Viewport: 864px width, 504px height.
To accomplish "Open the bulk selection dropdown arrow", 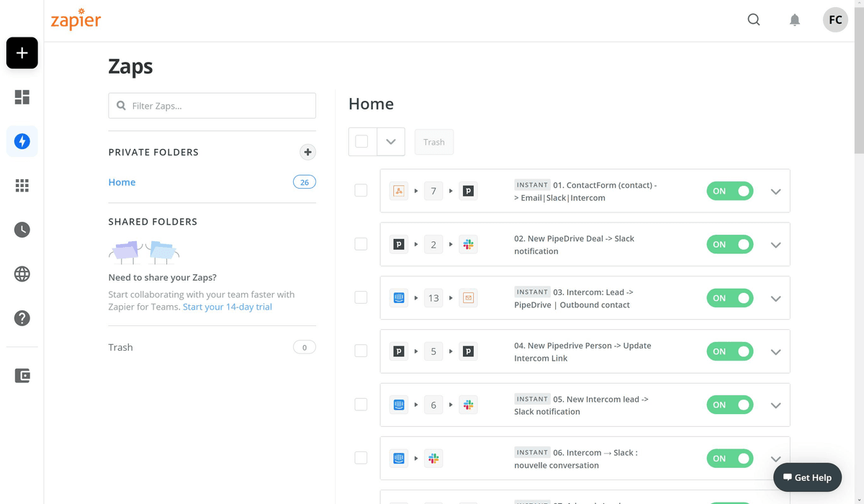I will click(391, 141).
